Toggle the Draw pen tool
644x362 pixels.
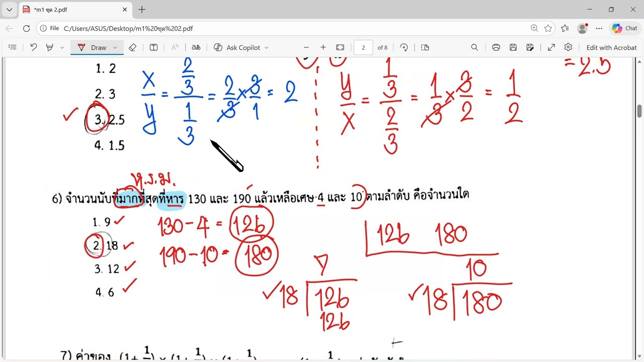[x=93, y=47]
